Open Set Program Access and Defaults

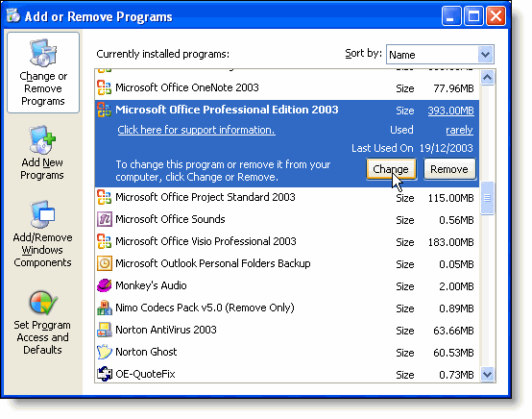pos(42,323)
